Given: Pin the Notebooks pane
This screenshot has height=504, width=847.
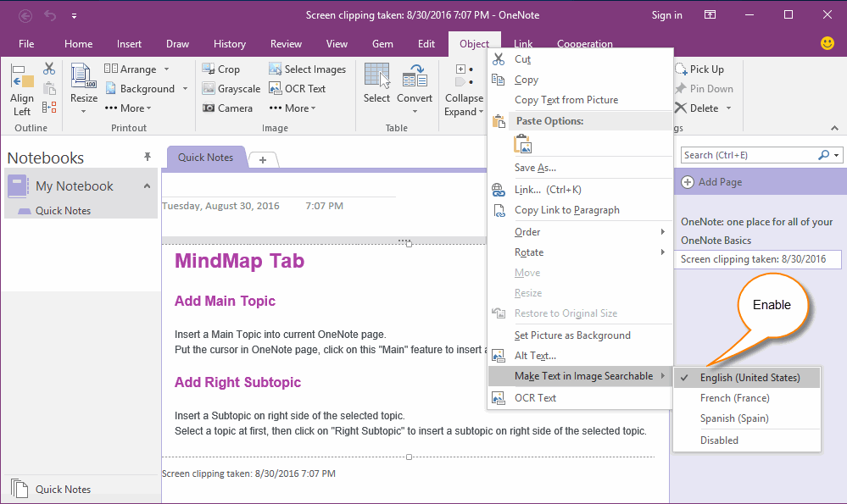Looking at the screenshot, I should tap(148, 157).
